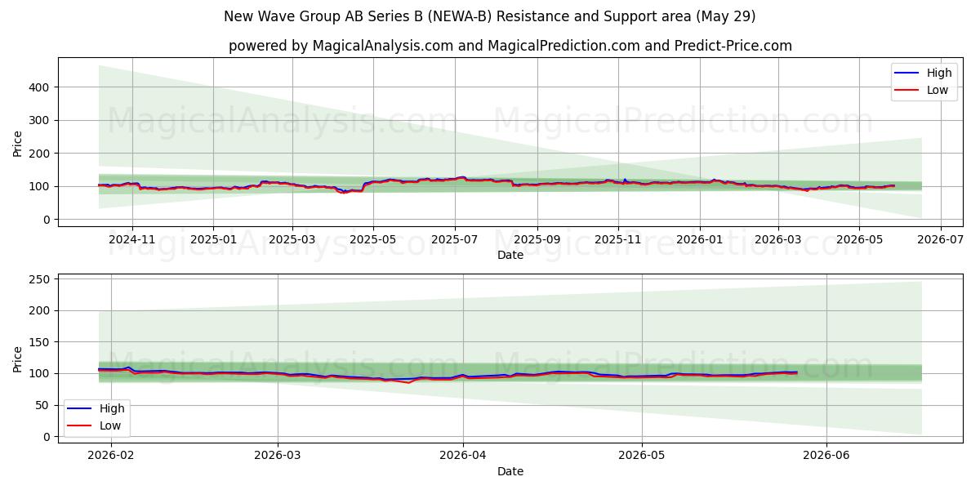This screenshot has height=490, width=980.
Task: Click the 'Date' x-axis label of bottom chart
Action: tap(510, 471)
